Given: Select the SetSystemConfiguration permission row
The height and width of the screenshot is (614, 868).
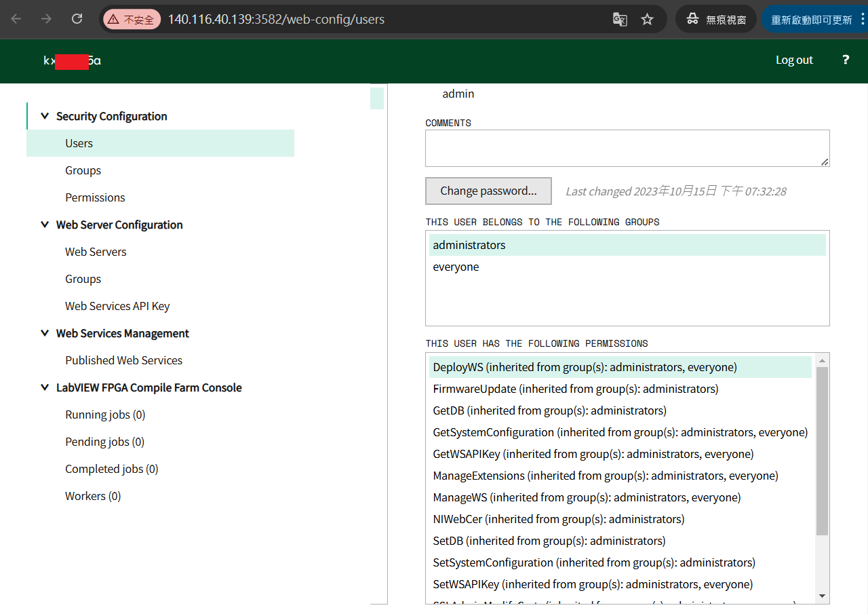Looking at the screenshot, I should click(620, 562).
